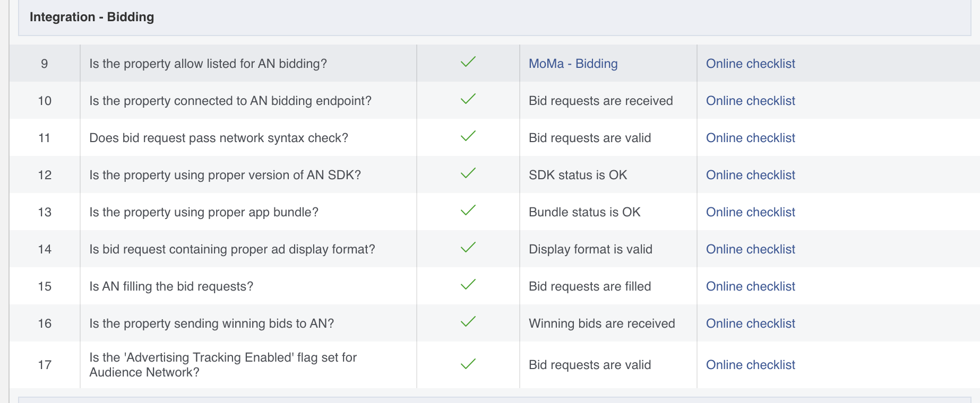Click the checkmark for filling bid requests row
This screenshot has height=403, width=980.
coord(468,285)
